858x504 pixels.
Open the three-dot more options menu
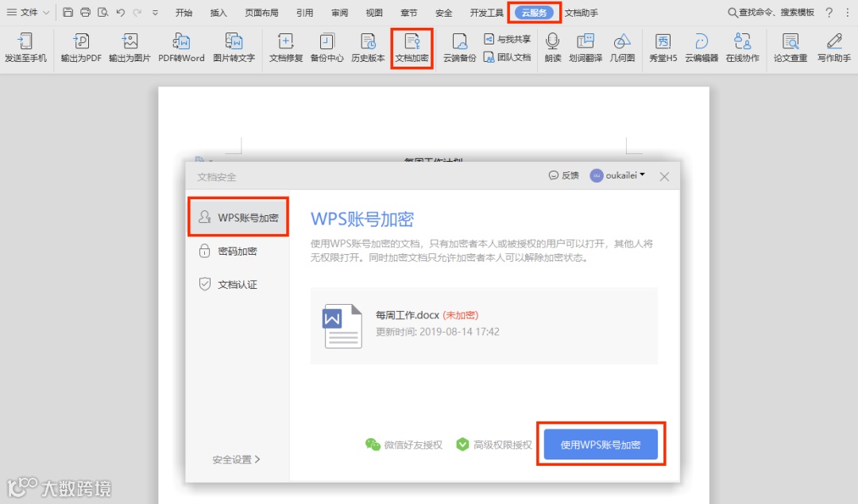[847, 12]
